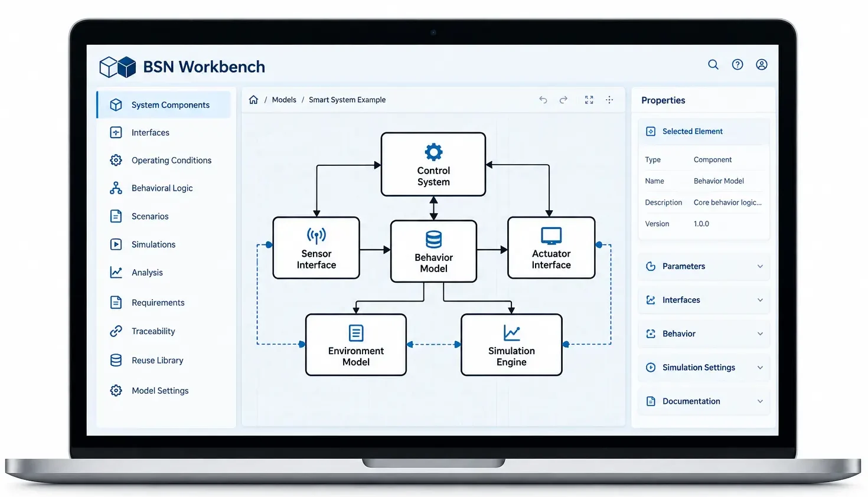Click the redo arrow in canvas toolbar

point(563,100)
